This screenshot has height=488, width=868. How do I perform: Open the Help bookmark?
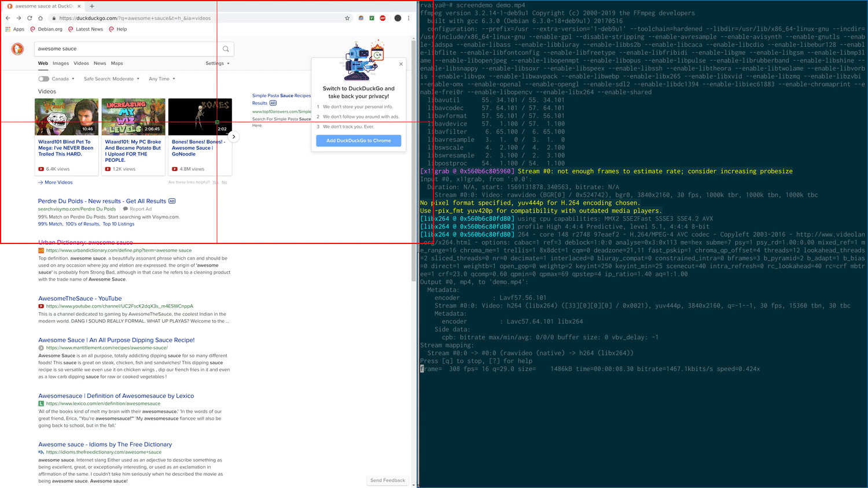pyautogui.click(x=118, y=29)
